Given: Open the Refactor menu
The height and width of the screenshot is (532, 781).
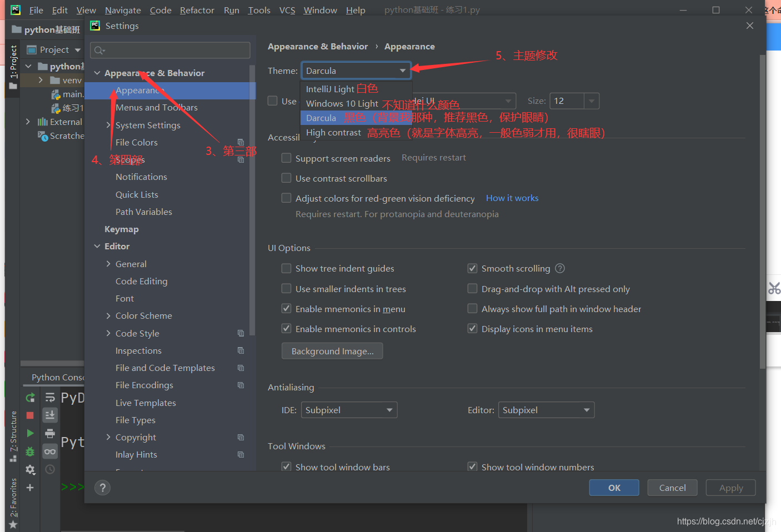Looking at the screenshot, I should (x=197, y=10).
